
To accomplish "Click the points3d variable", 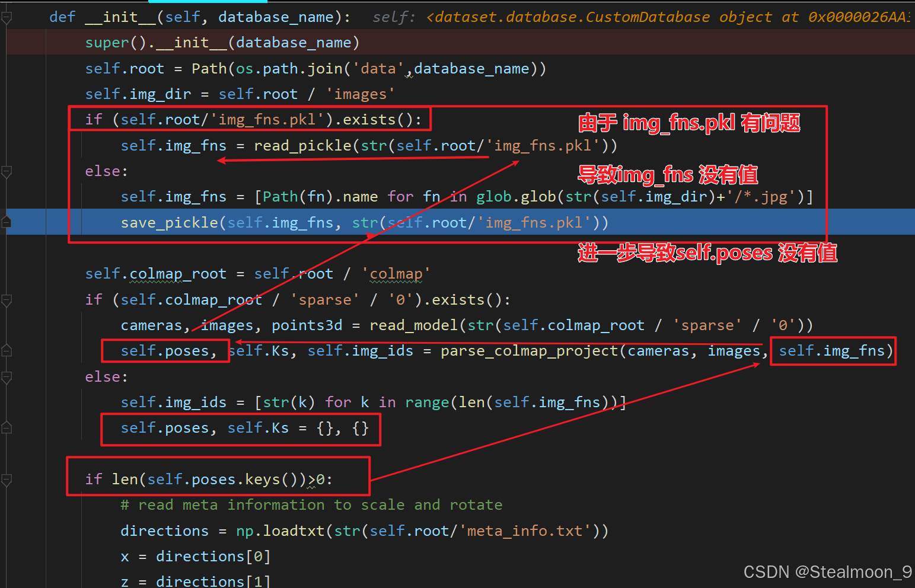I will tap(307, 325).
